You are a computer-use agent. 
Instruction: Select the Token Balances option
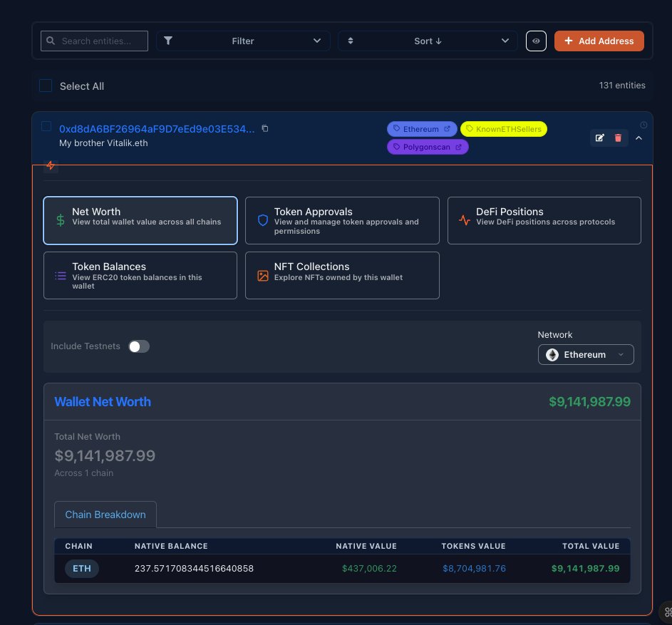click(x=140, y=275)
